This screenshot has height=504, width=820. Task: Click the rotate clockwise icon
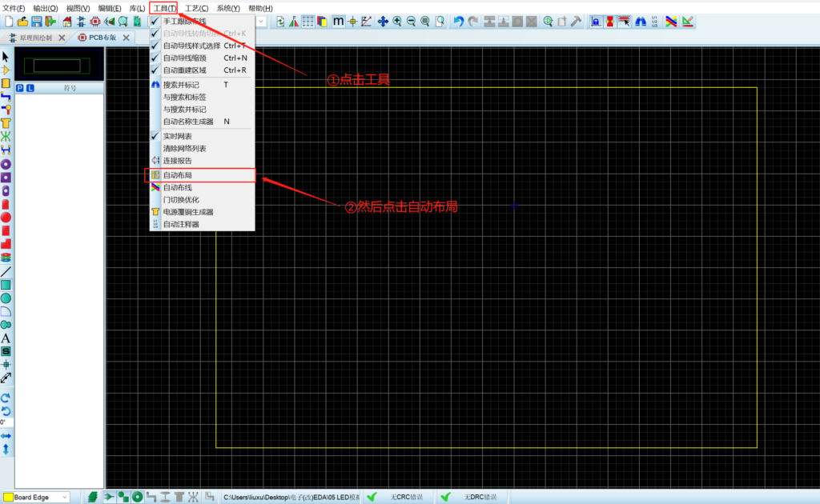(x=6, y=398)
